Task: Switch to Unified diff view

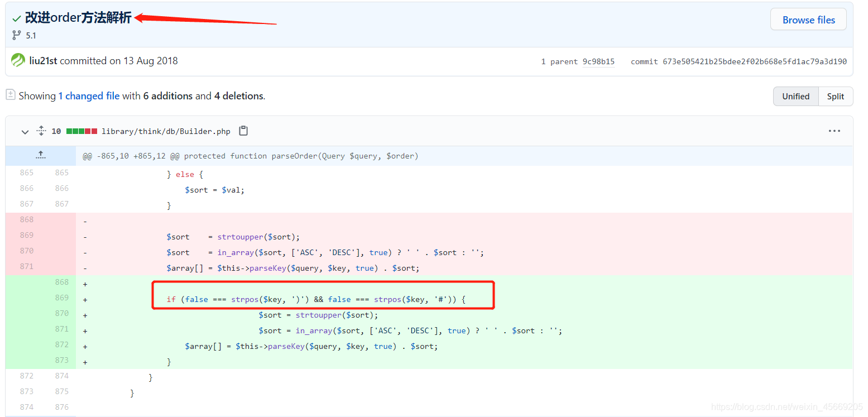Action: tap(795, 96)
